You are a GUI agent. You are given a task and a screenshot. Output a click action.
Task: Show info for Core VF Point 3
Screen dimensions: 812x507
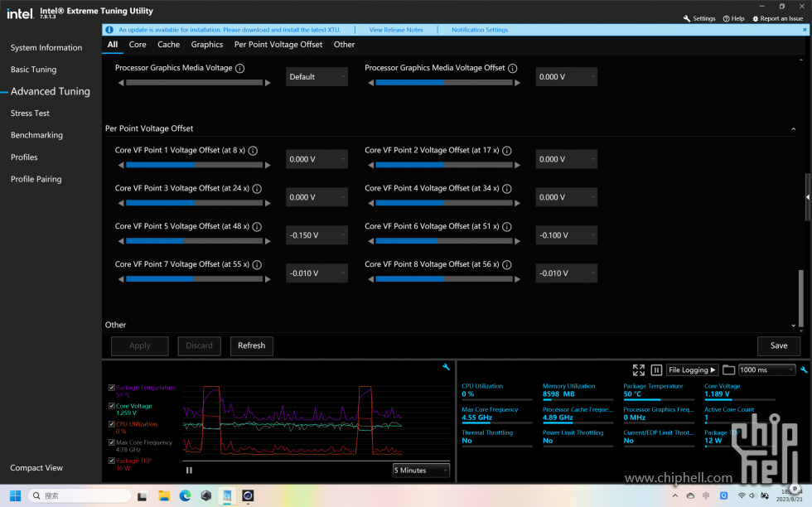(x=257, y=189)
